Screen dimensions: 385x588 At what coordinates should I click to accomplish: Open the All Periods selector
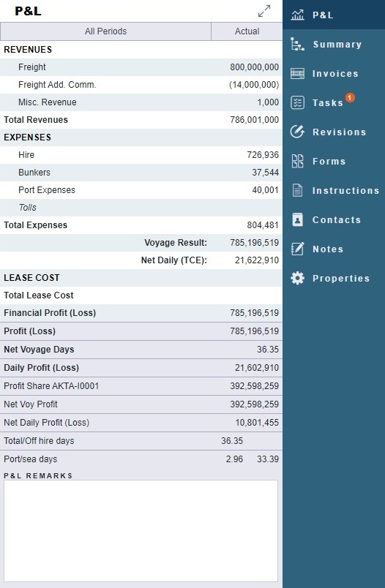tap(106, 31)
